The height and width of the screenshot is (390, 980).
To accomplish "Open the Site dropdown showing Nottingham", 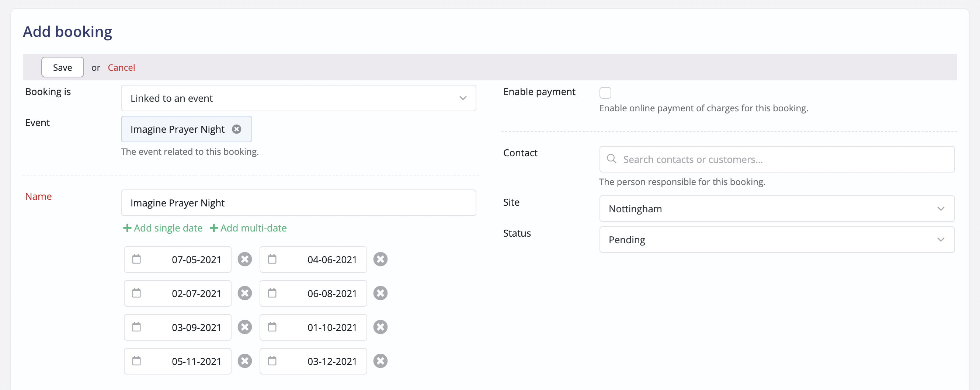I will 776,209.
